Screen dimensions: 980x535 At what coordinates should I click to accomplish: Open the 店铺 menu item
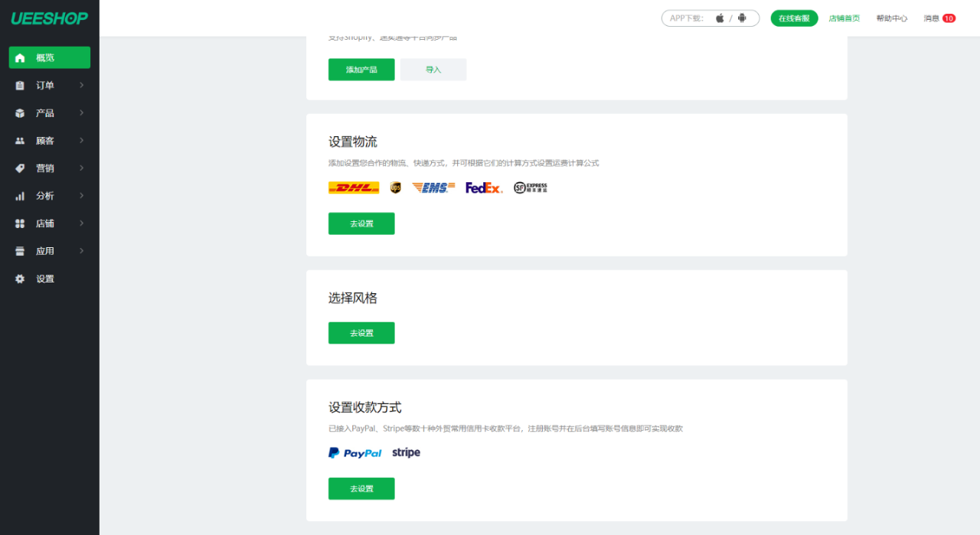(50, 223)
